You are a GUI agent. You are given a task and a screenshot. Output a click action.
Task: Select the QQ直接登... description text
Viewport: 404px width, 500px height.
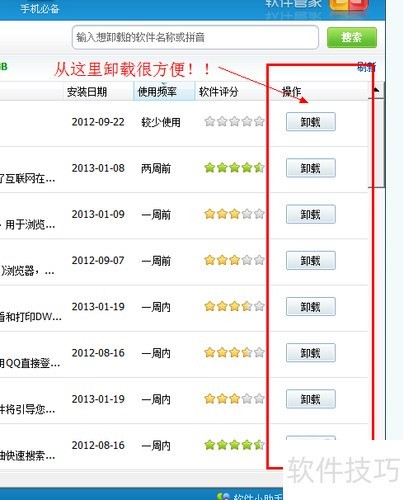point(30,363)
